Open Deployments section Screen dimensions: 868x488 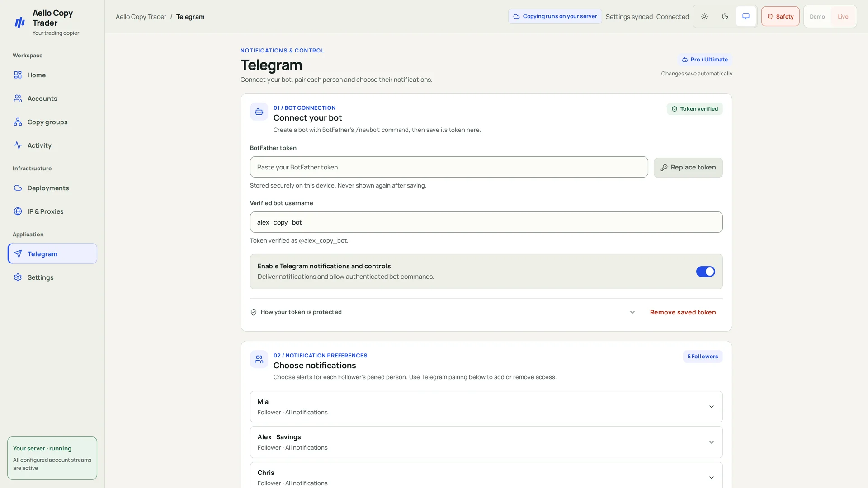(x=52, y=188)
